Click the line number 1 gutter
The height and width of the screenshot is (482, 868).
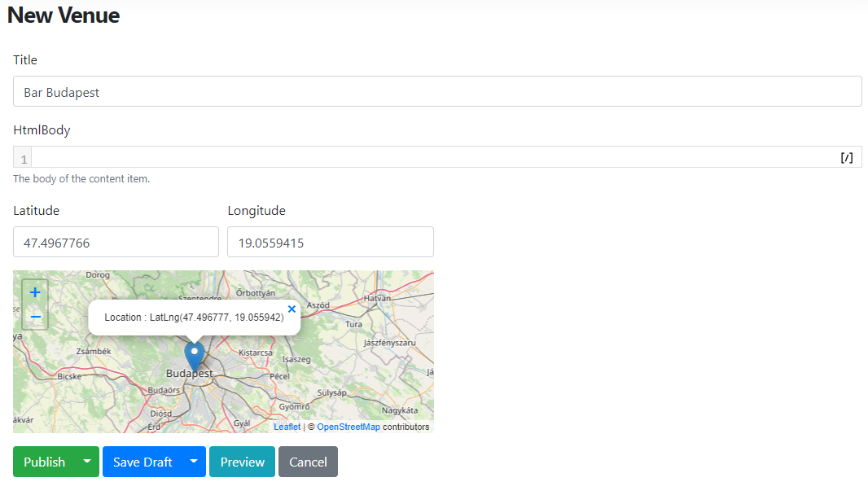pyautogui.click(x=24, y=160)
